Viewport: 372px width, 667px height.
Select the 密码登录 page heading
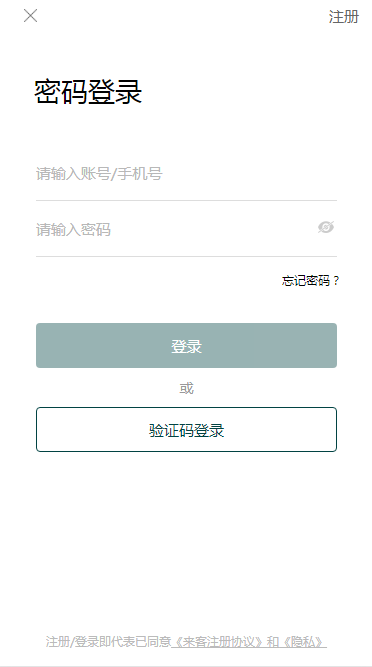88,91
